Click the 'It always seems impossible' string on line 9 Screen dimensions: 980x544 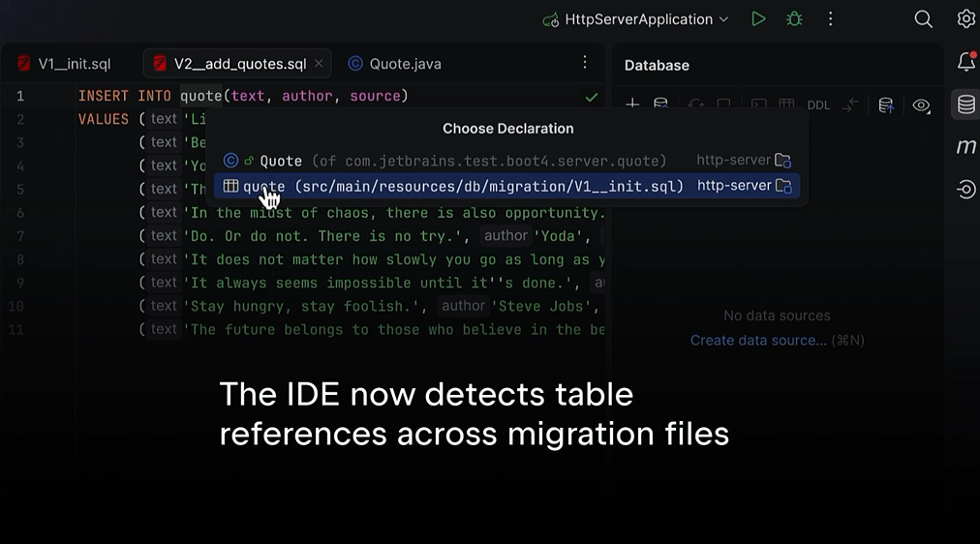pyautogui.click(x=377, y=283)
